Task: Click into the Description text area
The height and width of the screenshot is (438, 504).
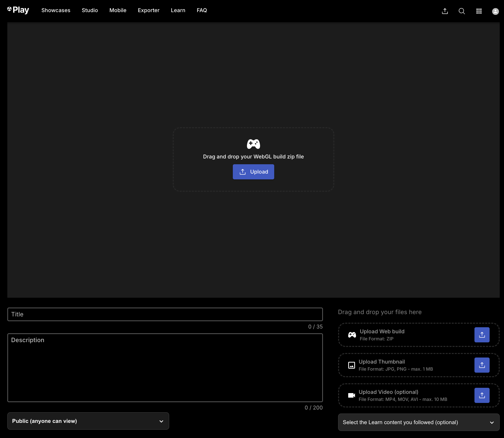Action: [x=165, y=368]
